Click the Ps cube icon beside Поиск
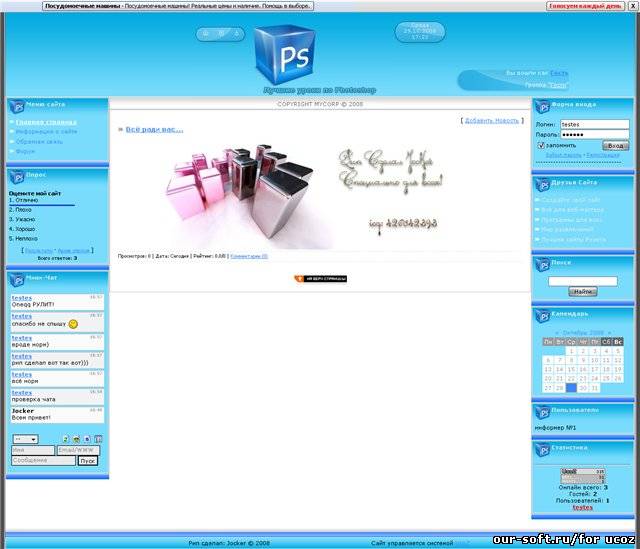This screenshot has width=640, height=549. pyautogui.click(x=542, y=264)
